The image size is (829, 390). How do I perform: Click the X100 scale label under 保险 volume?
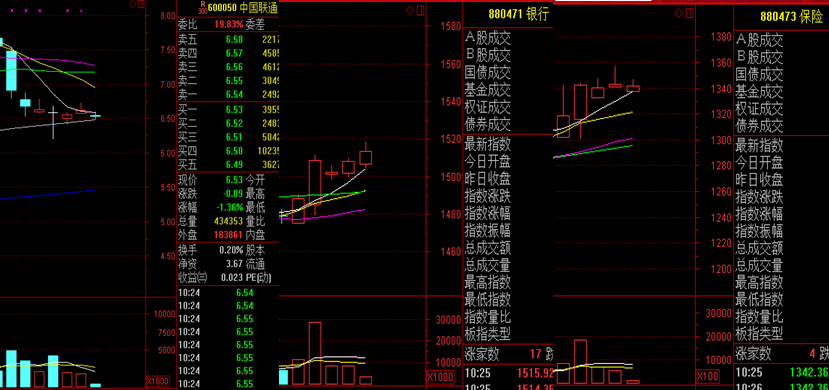point(708,376)
